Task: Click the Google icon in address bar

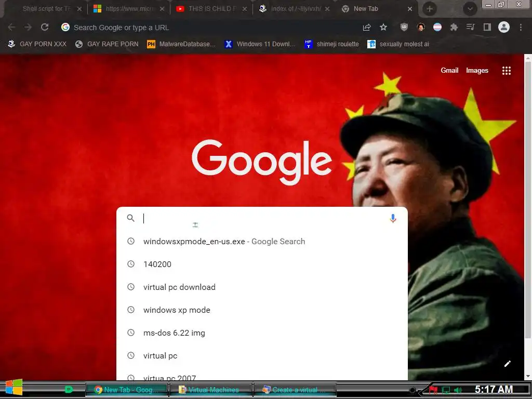Action: (65, 27)
